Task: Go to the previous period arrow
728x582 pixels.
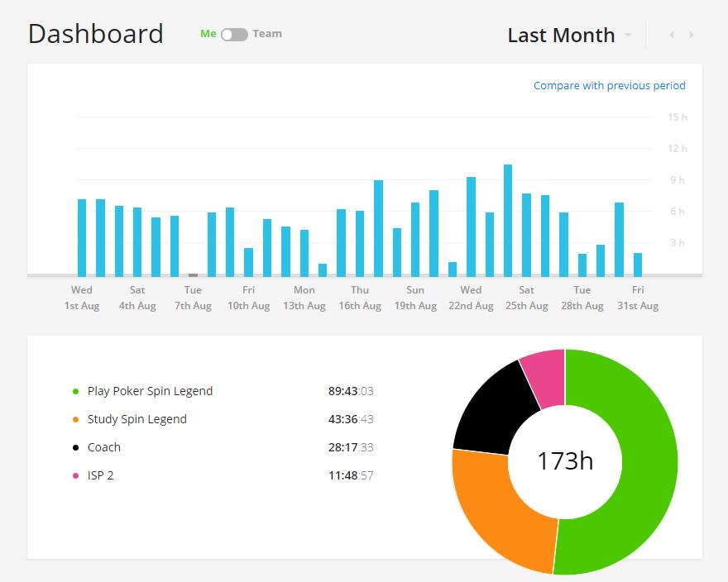Action: [x=672, y=35]
